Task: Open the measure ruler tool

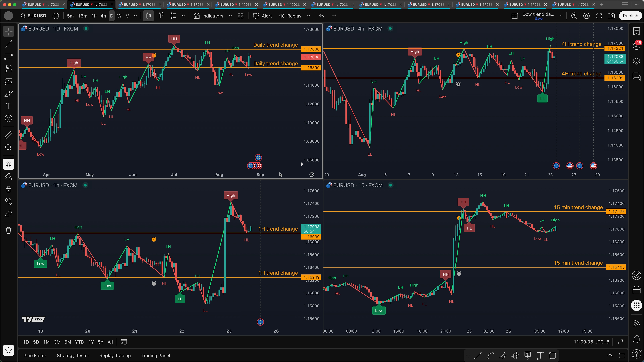Action: tap(9, 135)
